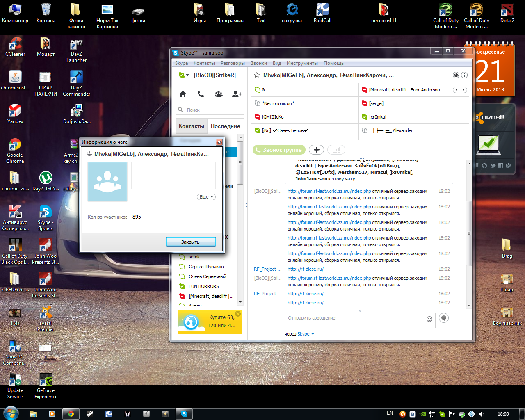Open the emoticon picker in message box

pyautogui.click(x=429, y=319)
